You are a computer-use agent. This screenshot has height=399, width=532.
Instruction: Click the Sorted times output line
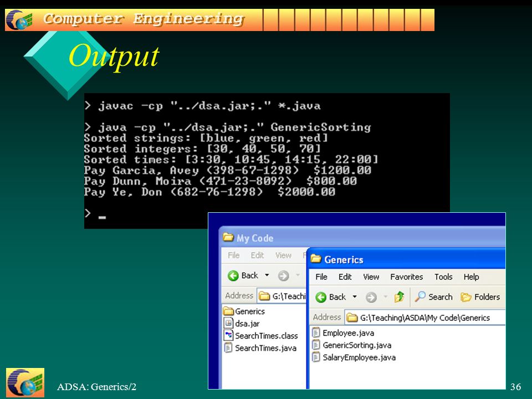pyautogui.click(x=231, y=160)
